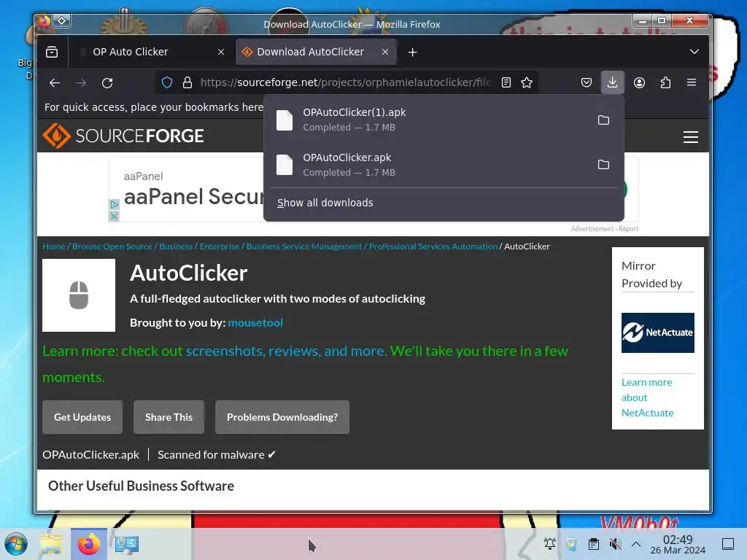Click the map icon in system tray
This screenshot has width=747, height=560.
pyautogui.click(x=572, y=543)
